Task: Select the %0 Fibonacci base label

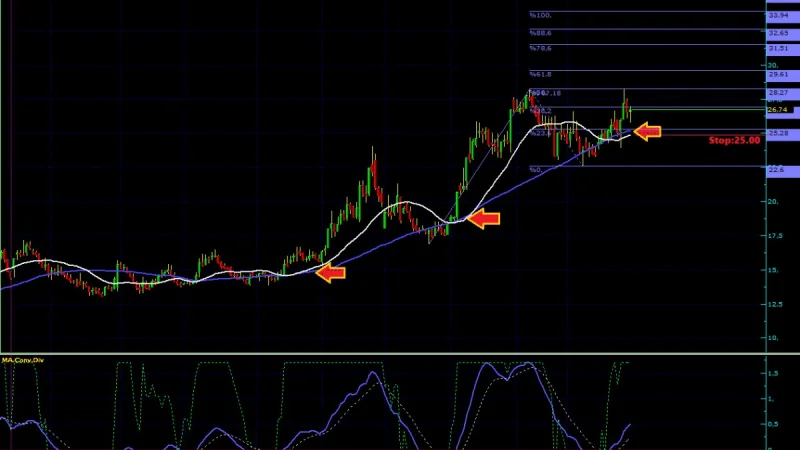Action: pyautogui.click(x=536, y=169)
